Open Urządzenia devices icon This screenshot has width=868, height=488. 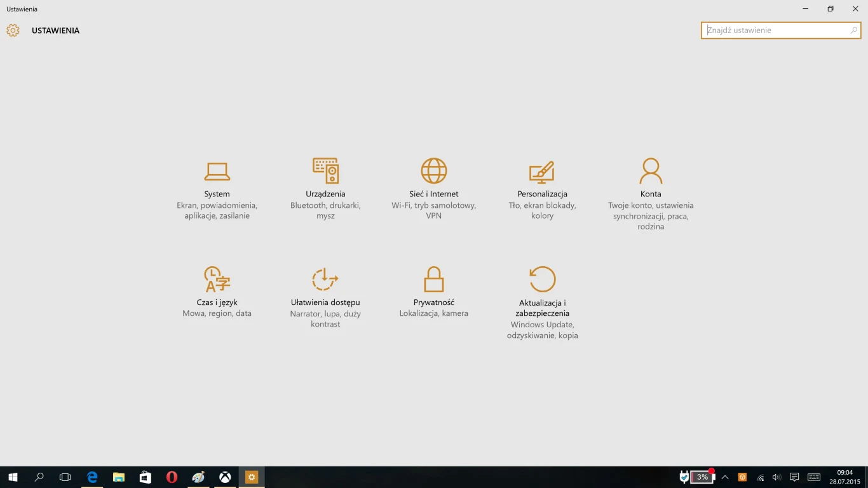tap(325, 171)
